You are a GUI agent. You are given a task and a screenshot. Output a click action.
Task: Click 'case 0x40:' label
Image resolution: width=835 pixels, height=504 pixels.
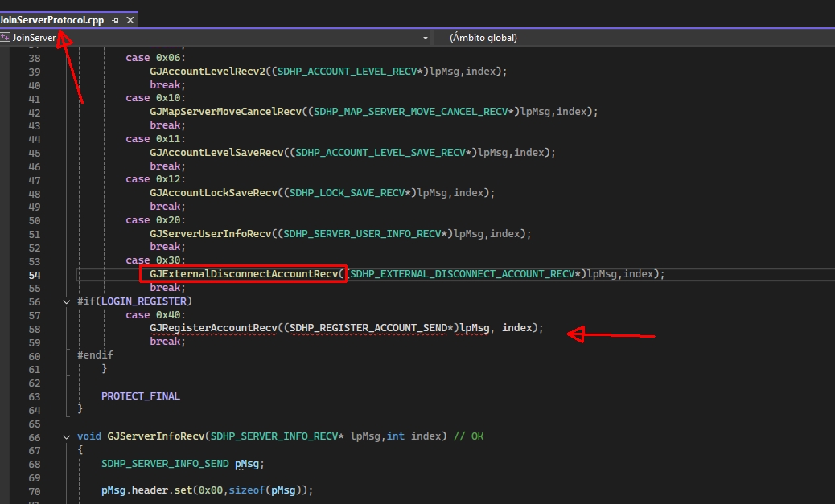(x=155, y=315)
